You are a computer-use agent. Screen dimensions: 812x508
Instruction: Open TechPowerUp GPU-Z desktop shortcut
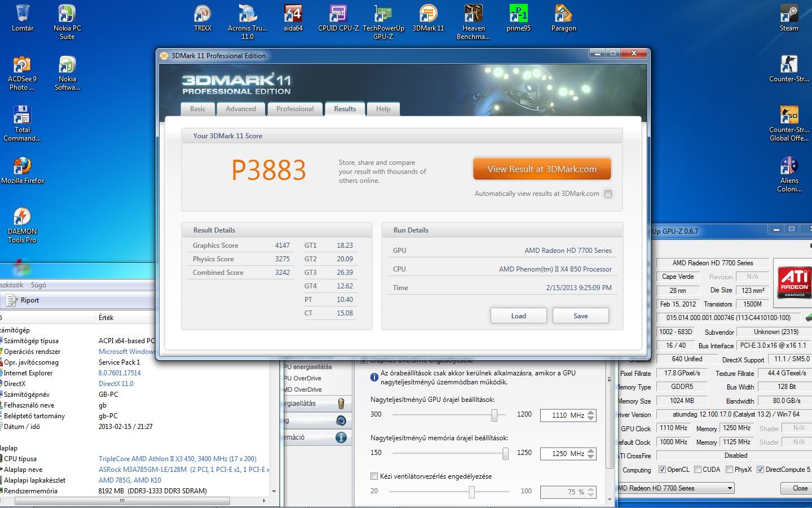point(383,21)
